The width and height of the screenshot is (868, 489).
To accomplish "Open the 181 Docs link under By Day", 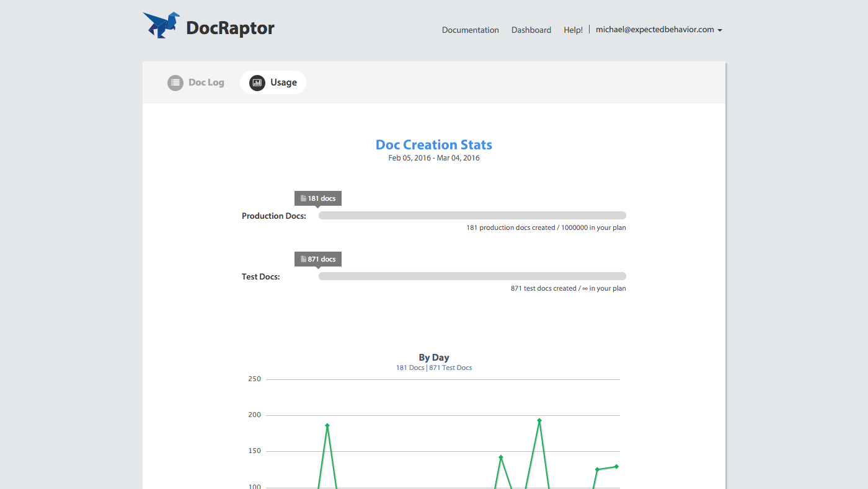I will click(410, 367).
